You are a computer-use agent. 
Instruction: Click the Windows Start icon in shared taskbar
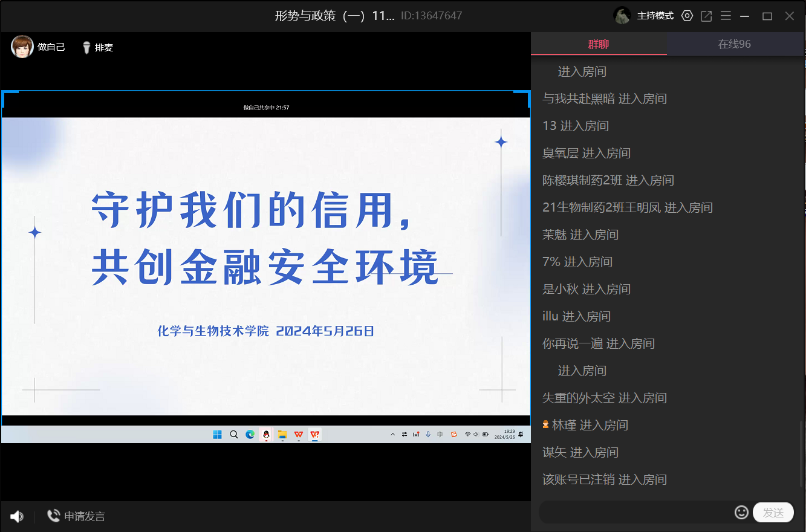(x=217, y=434)
